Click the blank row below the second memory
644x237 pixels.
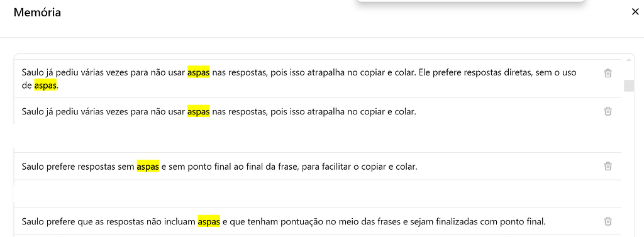(x=318, y=138)
